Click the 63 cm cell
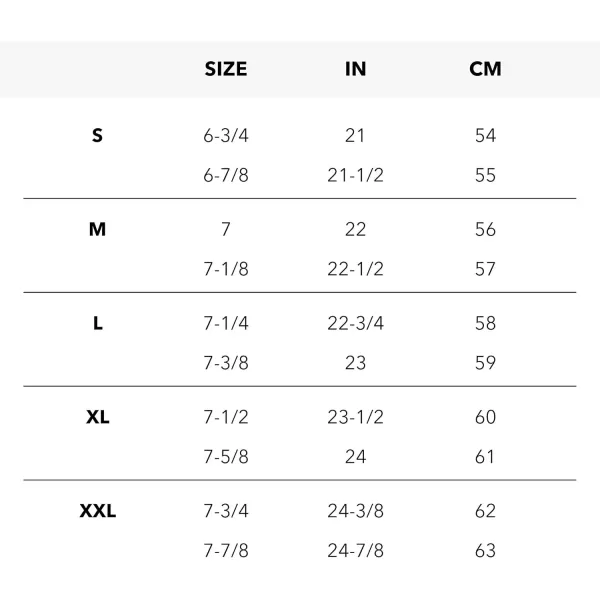The height and width of the screenshot is (600, 600). pyautogui.click(x=485, y=551)
